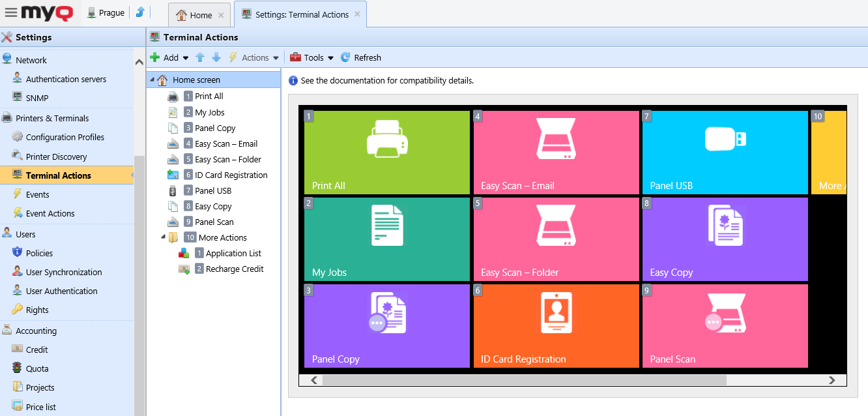Click the Refresh icon in toolbar
Image resolution: width=868 pixels, height=416 pixels.
pos(345,57)
